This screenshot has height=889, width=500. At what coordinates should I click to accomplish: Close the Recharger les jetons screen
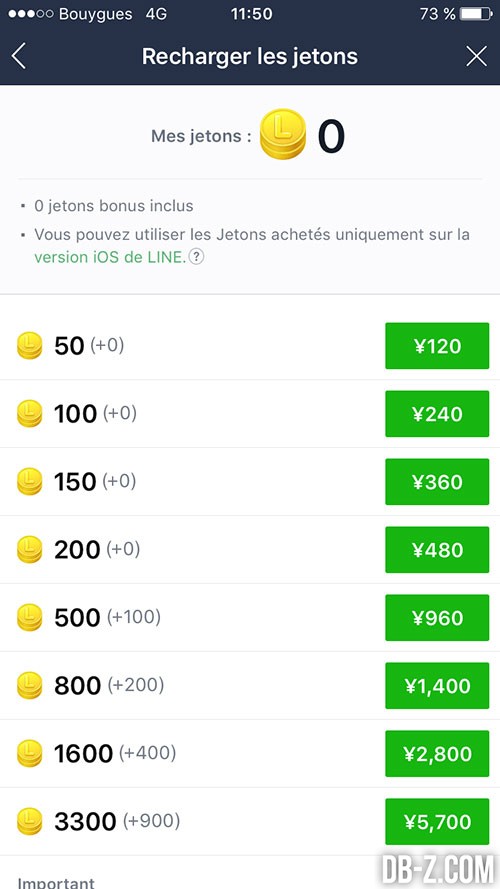coord(476,57)
